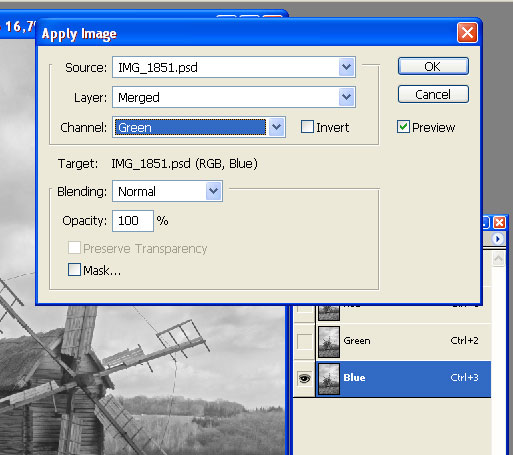Show the Green channel visibility box
The image size is (513, 455).
304,341
